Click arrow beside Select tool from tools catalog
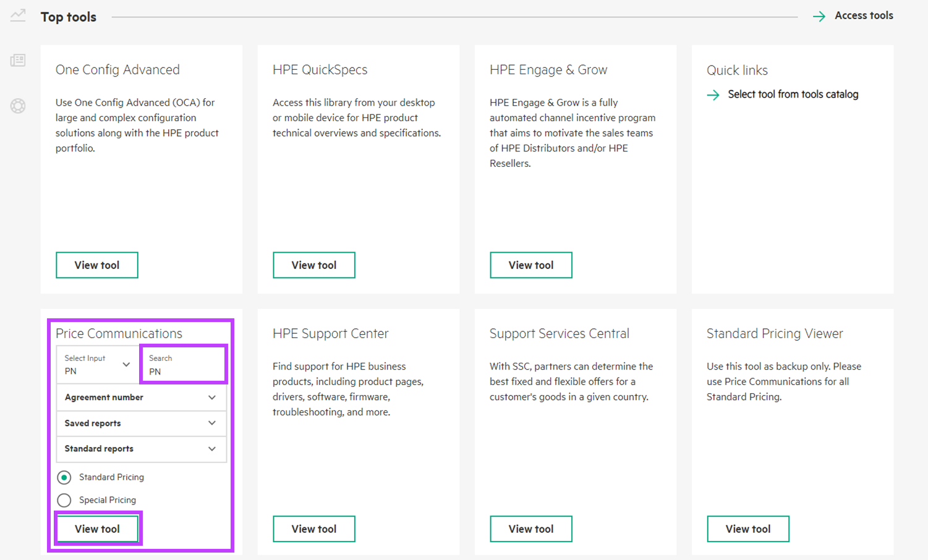The image size is (928, 560). point(713,95)
